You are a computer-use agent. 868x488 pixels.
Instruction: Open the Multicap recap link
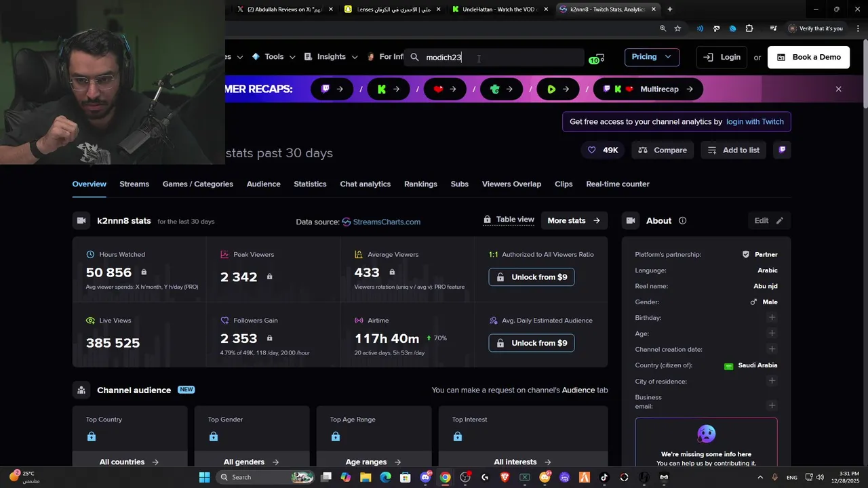point(648,89)
